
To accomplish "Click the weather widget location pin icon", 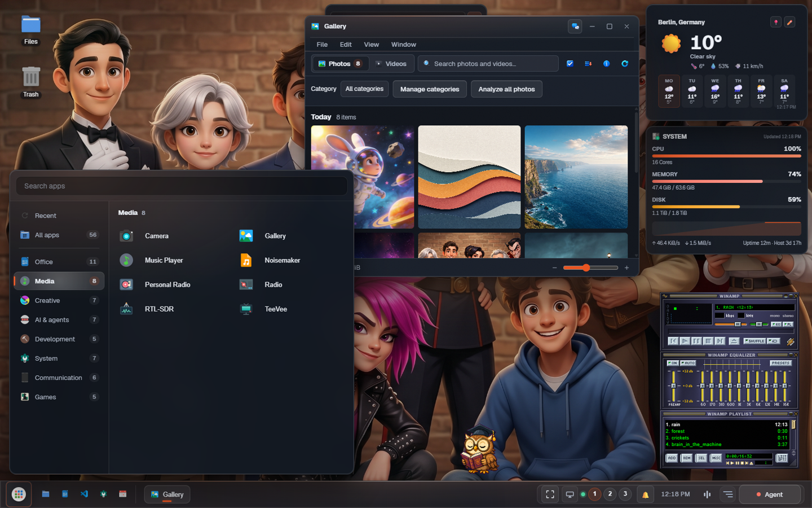I will (x=776, y=22).
